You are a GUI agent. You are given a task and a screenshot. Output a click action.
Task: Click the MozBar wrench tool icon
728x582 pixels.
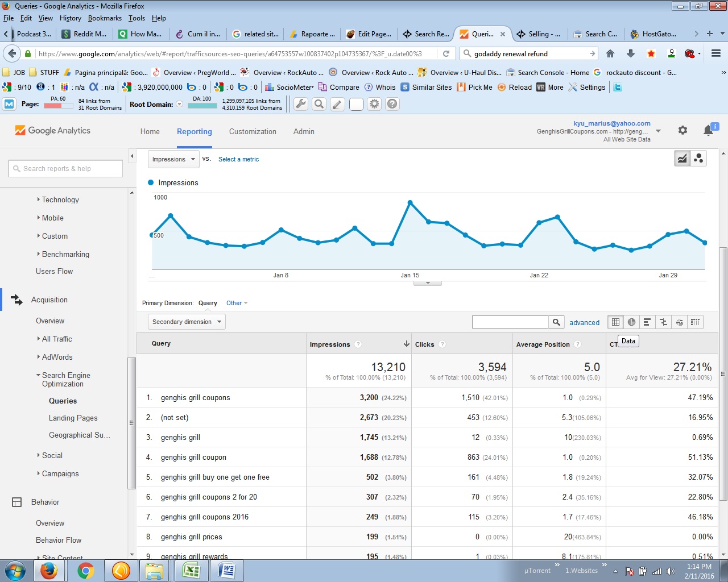click(301, 104)
